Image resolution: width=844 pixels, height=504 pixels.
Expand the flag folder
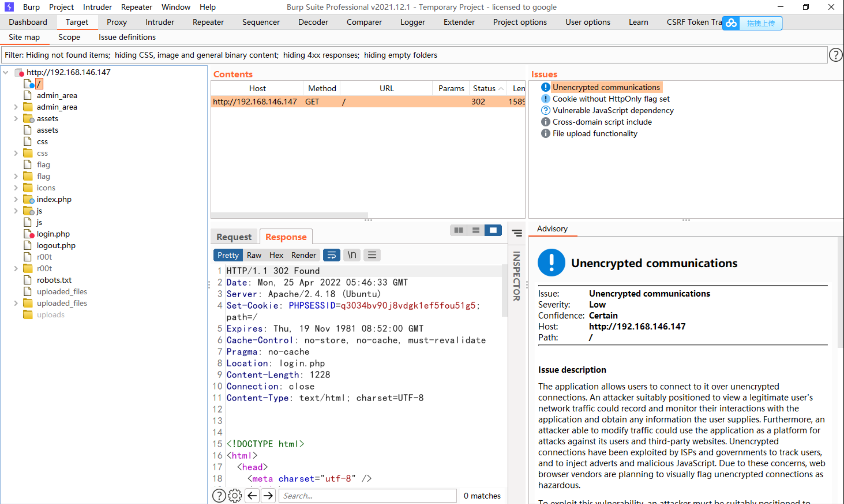point(15,176)
